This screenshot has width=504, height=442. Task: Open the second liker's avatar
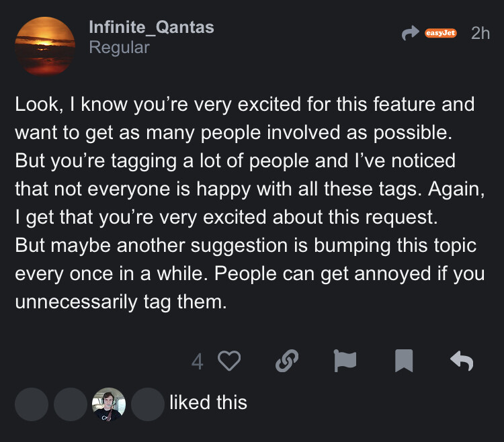point(70,404)
